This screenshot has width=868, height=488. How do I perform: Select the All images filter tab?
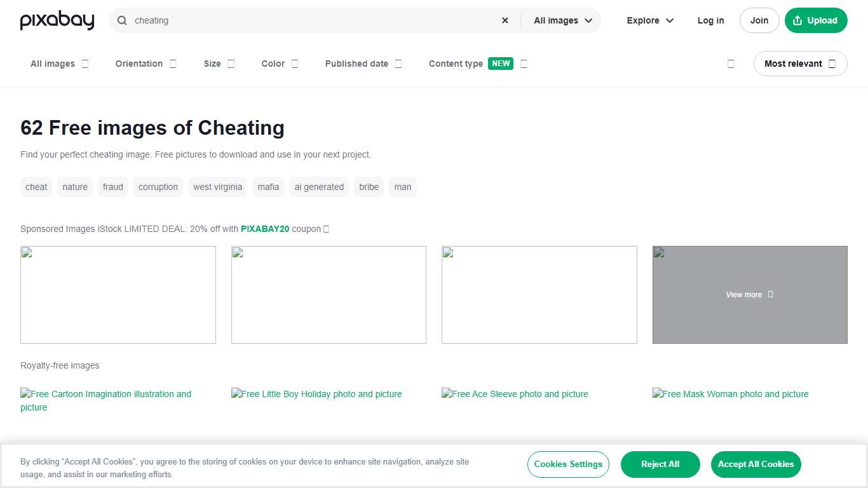(x=58, y=64)
